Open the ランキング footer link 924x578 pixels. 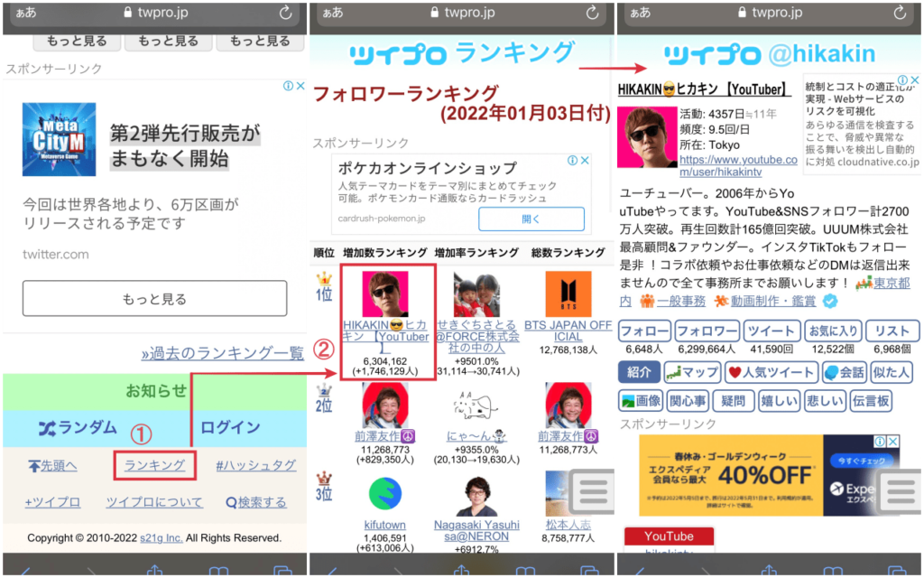[154, 465]
